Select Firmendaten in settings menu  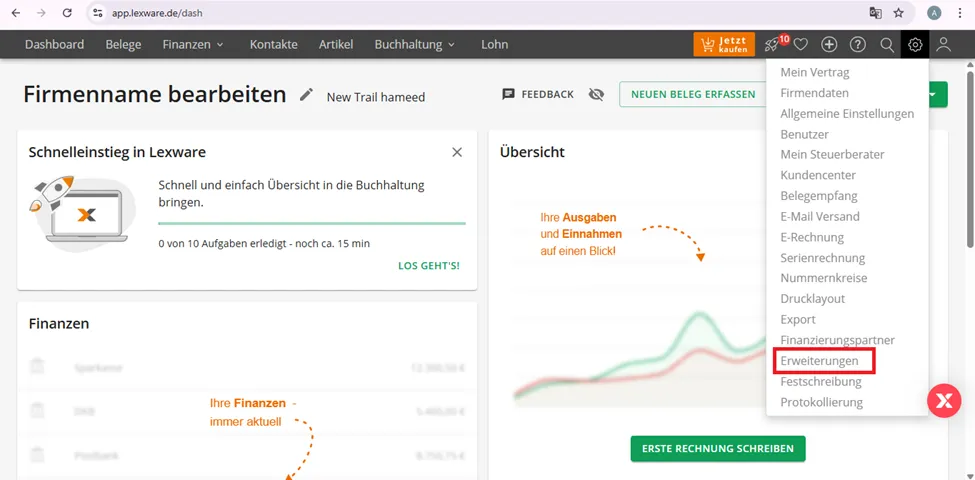(x=814, y=93)
